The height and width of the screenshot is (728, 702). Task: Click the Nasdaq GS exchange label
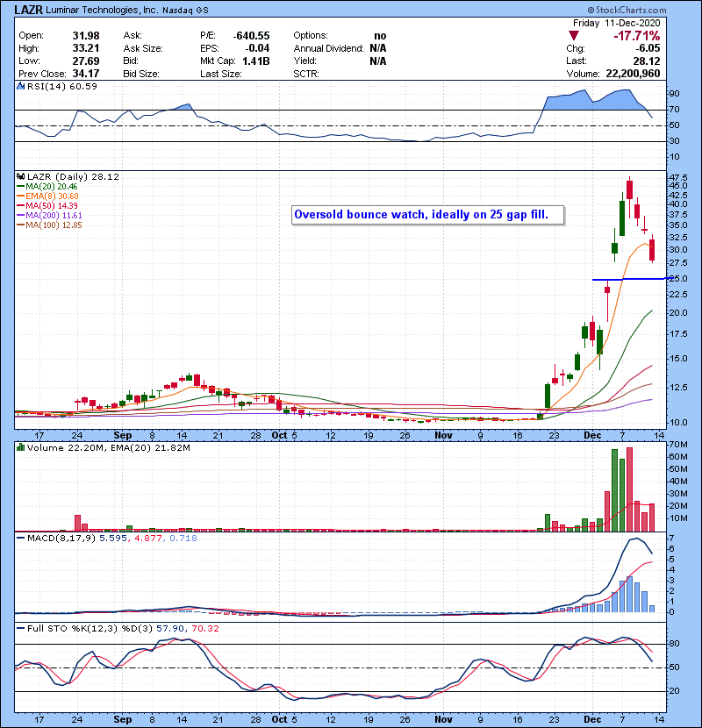point(185,11)
